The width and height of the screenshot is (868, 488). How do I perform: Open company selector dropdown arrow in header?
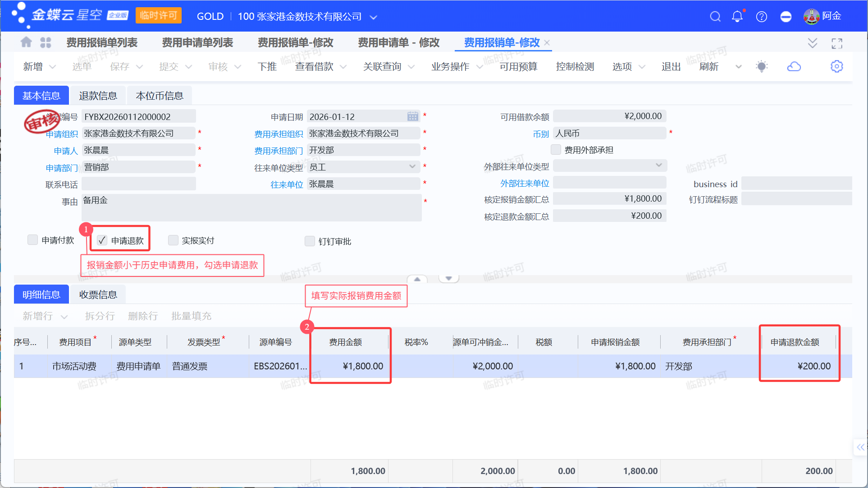373,18
